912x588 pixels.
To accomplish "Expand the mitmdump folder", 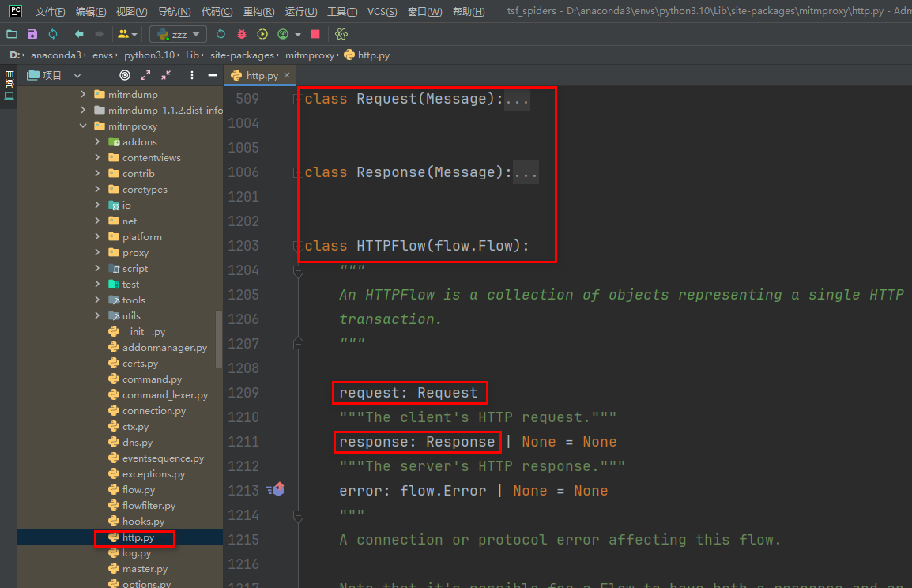I will pos(81,94).
